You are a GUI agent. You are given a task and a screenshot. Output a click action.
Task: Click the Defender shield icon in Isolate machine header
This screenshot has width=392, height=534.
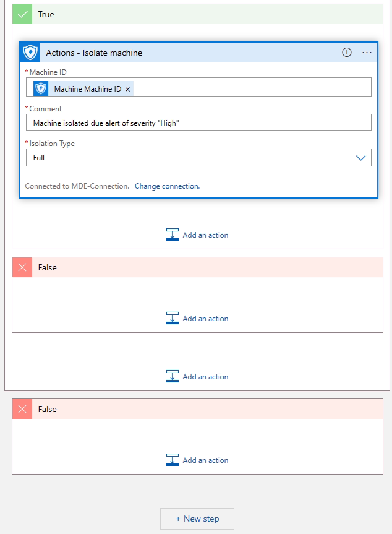(x=30, y=53)
